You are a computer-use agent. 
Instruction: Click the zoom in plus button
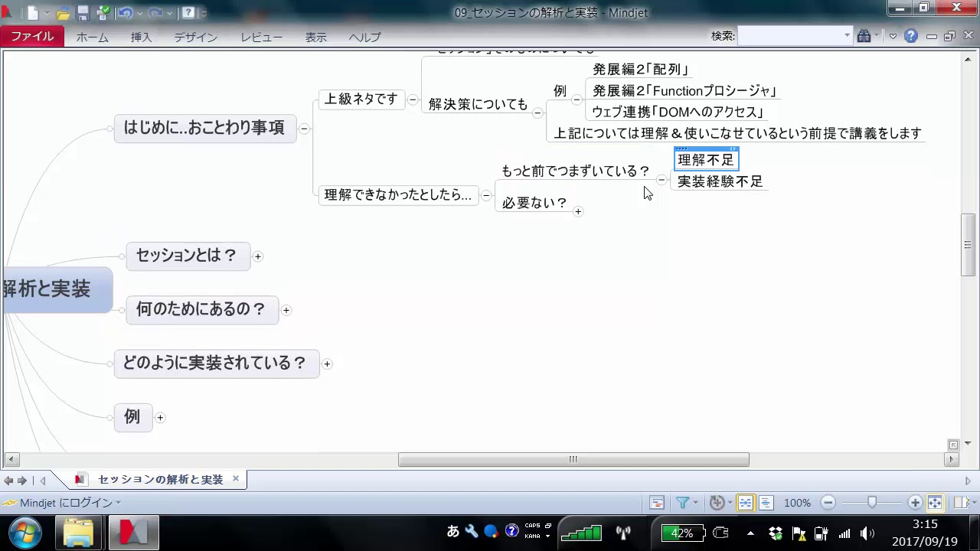[x=915, y=503]
